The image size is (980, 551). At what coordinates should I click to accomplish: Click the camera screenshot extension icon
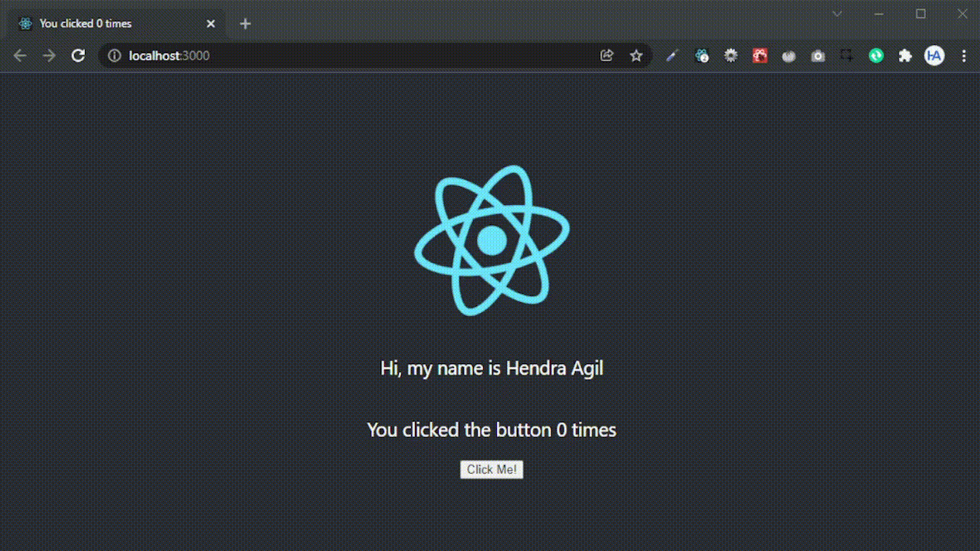(818, 56)
